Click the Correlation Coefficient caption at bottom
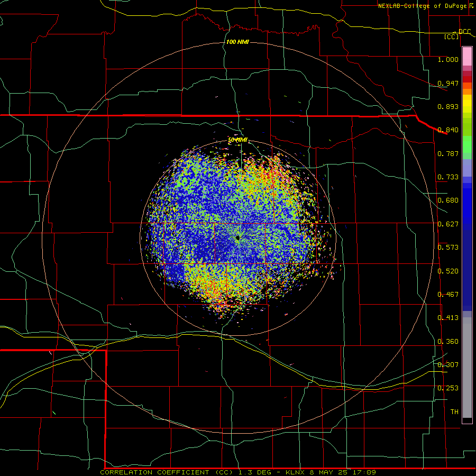The height and width of the screenshot is (476, 476). click(238, 472)
